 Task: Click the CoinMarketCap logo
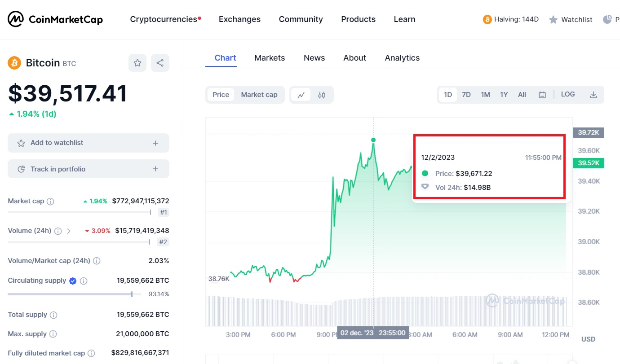55,19
